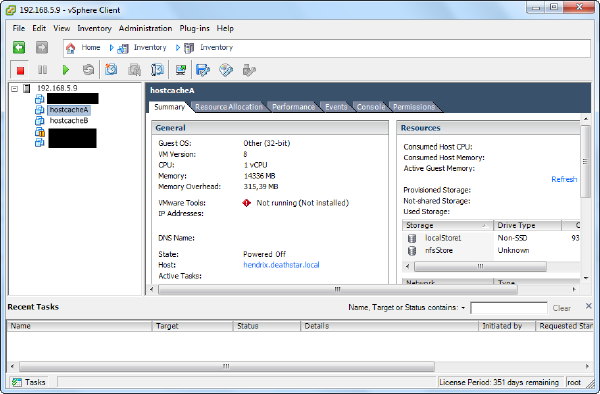Click the VM icon beside hostcacheB
The image size is (600, 394).
pos(39,120)
